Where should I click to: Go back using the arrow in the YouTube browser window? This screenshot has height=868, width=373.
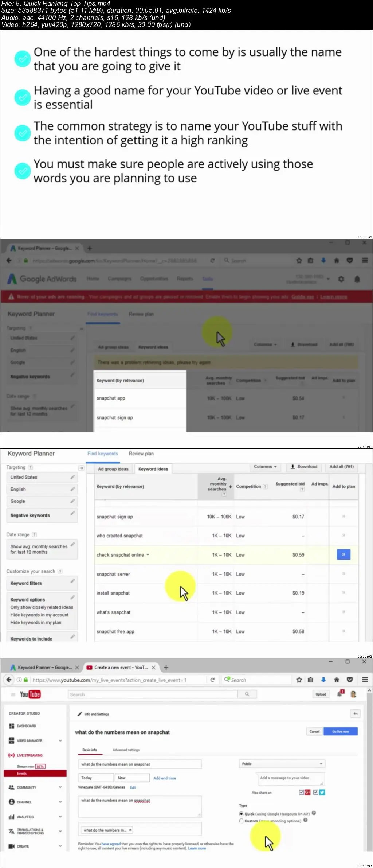tap(9, 680)
